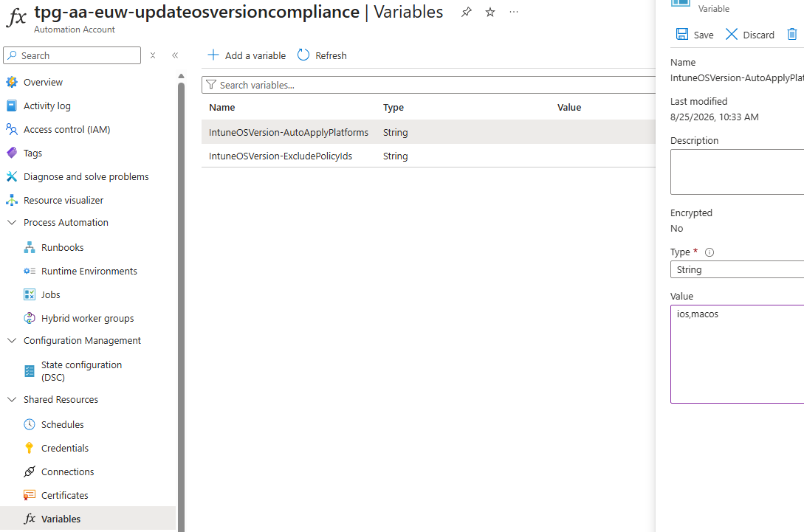Click the Value column header
Viewport: 804px width, 532px height.
(x=569, y=107)
